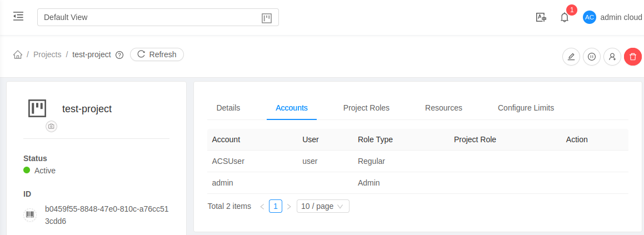
Task: Open the Default View project selector
Action: coord(158,17)
